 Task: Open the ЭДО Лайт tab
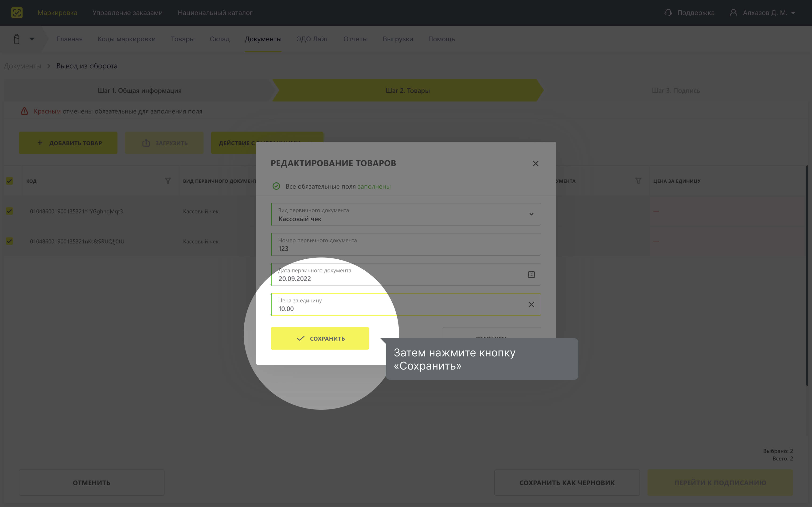click(312, 39)
